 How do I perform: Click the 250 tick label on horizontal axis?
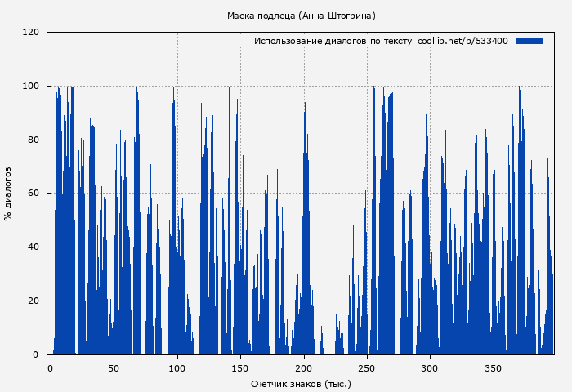pyautogui.click(x=367, y=367)
